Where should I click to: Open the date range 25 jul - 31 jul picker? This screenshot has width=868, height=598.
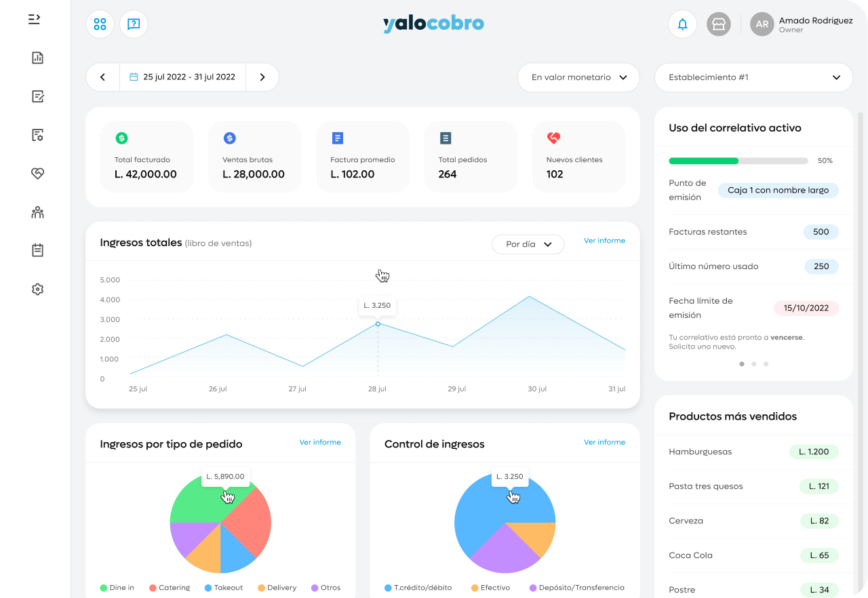coord(182,77)
